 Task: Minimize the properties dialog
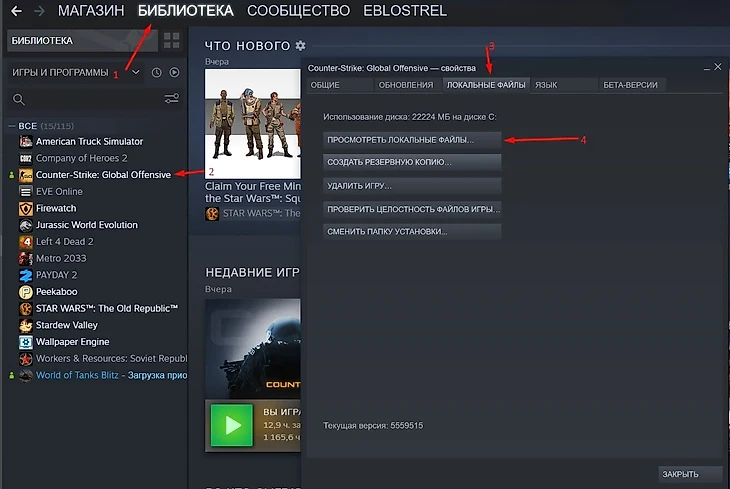pos(707,68)
